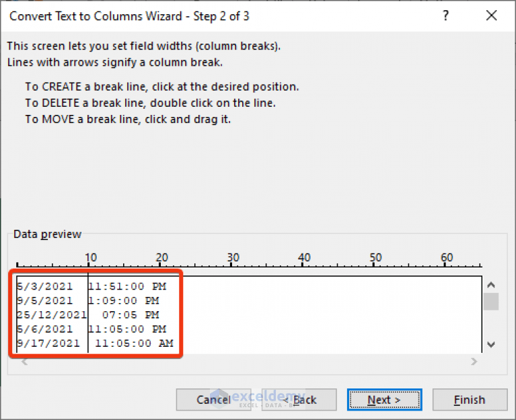Image resolution: width=516 pixels, height=420 pixels.
Task: Click the time value 11:51:00 PM
Action: [x=127, y=286]
